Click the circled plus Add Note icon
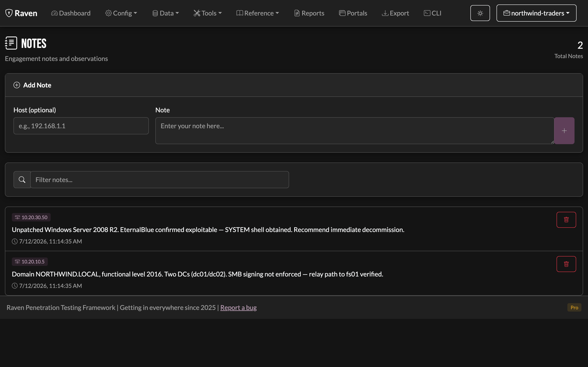This screenshot has width=588, height=367. tap(17, 85)
